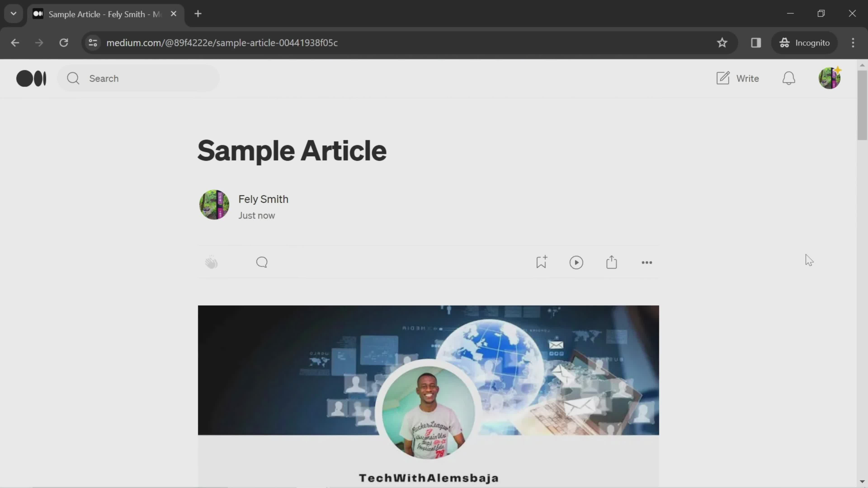Click the clap/applause reaction icon

point(212,262)
